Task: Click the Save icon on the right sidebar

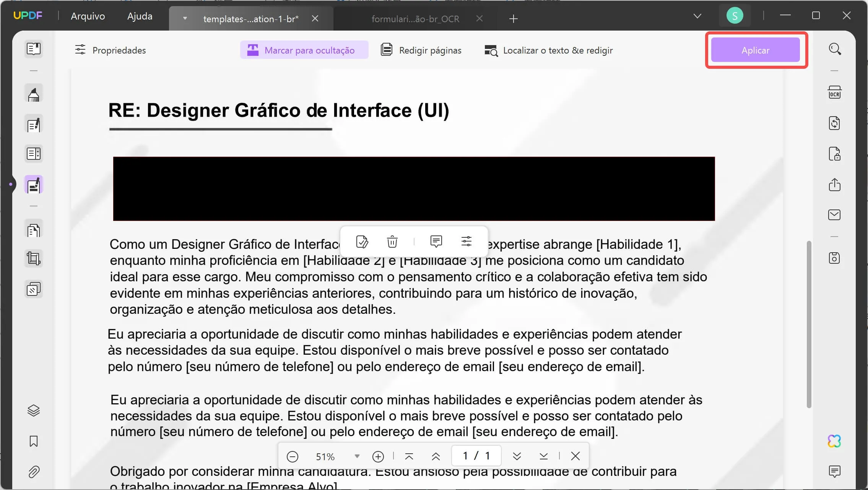Action: click(x=835, y=258)
